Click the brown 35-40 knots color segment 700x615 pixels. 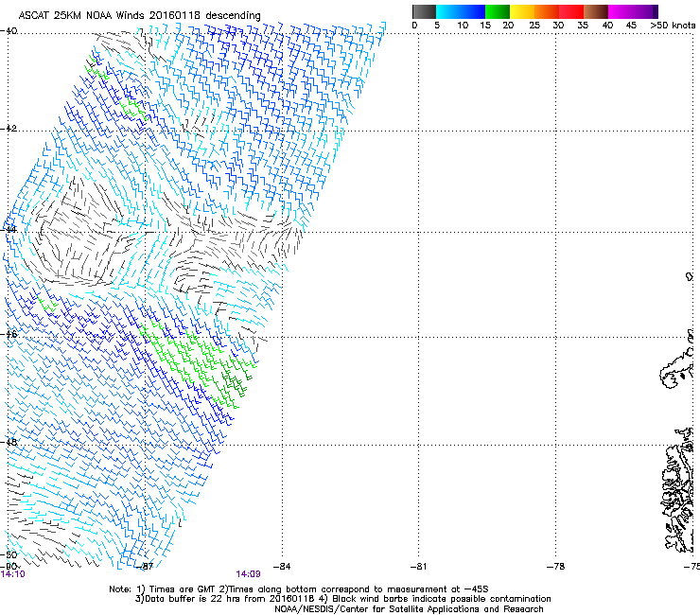596,11
